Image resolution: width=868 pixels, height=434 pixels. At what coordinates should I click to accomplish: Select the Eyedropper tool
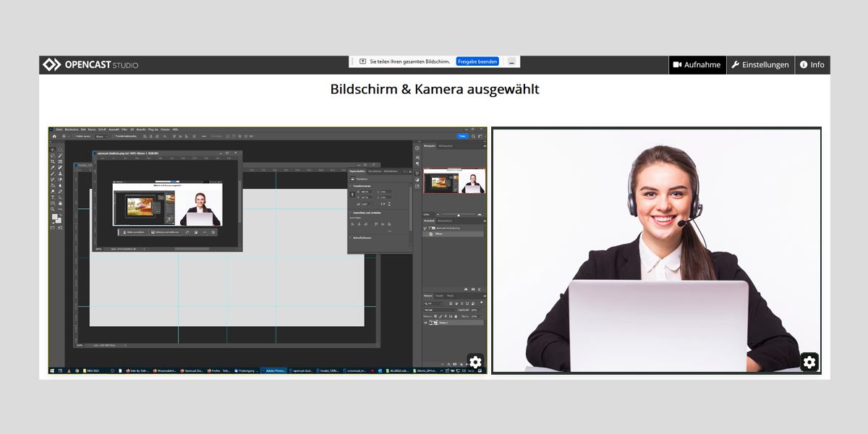coord(52,166)
